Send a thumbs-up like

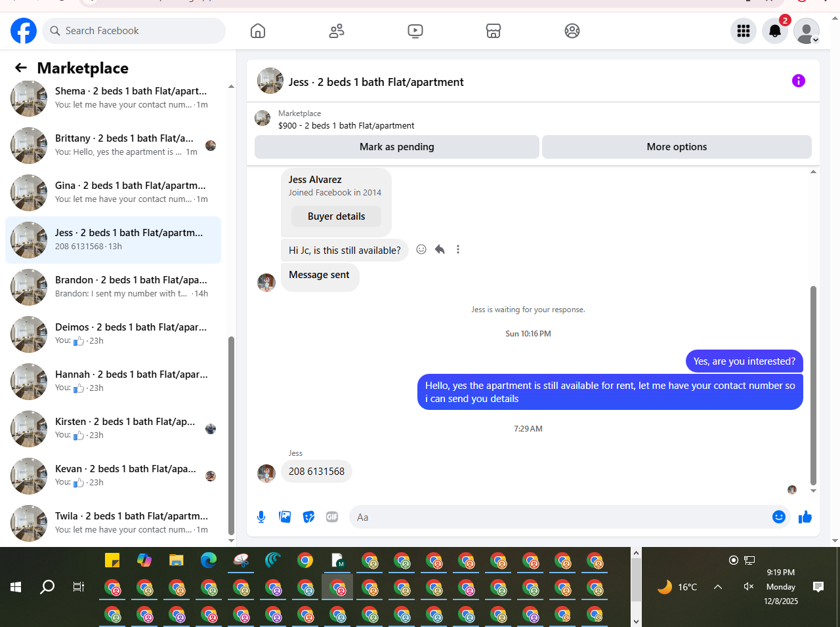click(x=805, y=517)
